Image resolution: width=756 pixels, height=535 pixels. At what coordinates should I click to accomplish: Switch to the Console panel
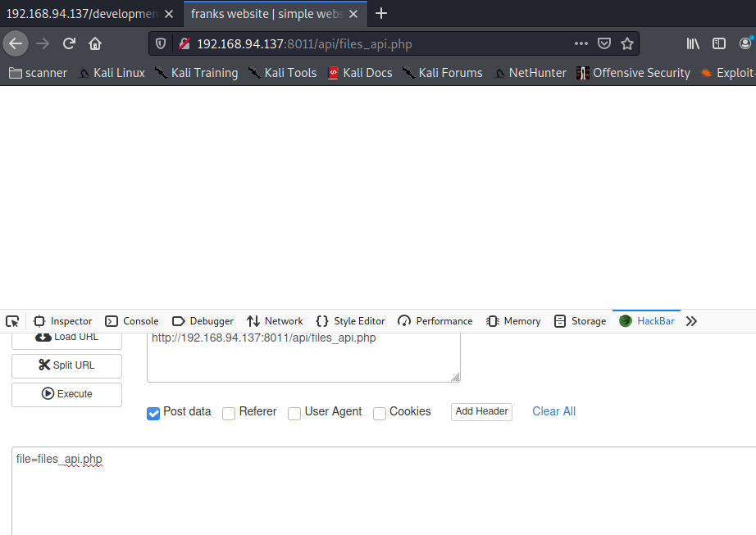pos(132,321)
